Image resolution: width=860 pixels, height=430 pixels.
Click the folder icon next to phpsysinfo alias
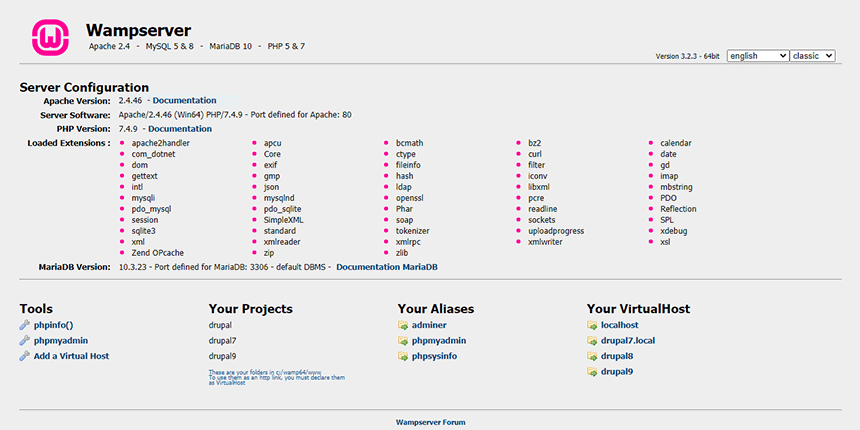click(x=404, y=356)
